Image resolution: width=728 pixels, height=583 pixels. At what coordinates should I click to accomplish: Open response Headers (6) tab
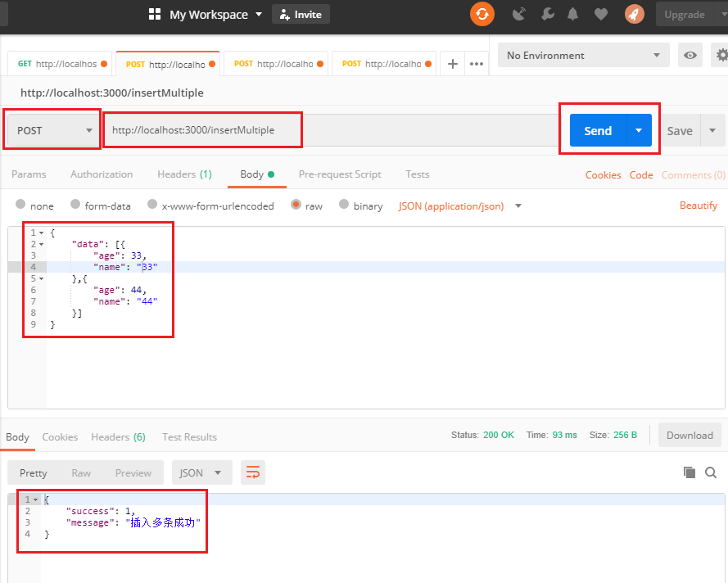click(119, 436)
